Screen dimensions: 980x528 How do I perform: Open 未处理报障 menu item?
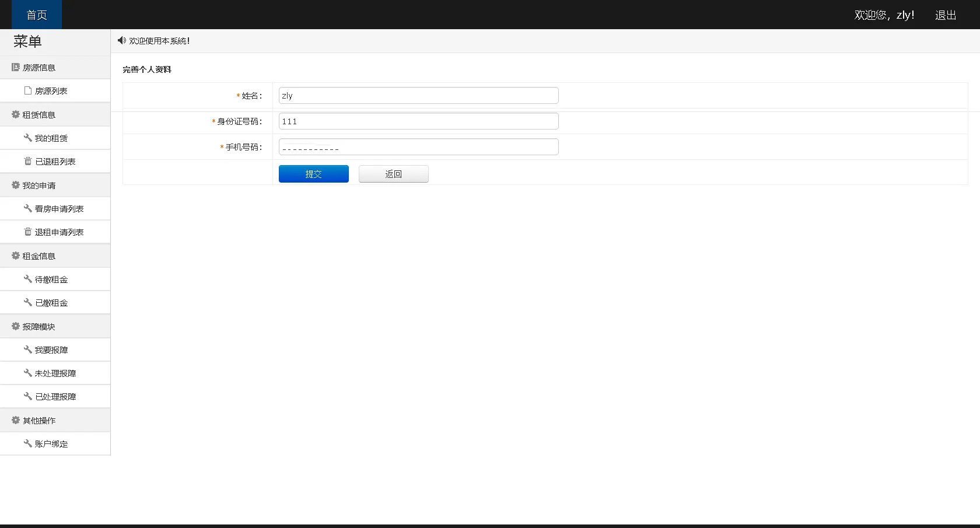click(x=55, y=373)
